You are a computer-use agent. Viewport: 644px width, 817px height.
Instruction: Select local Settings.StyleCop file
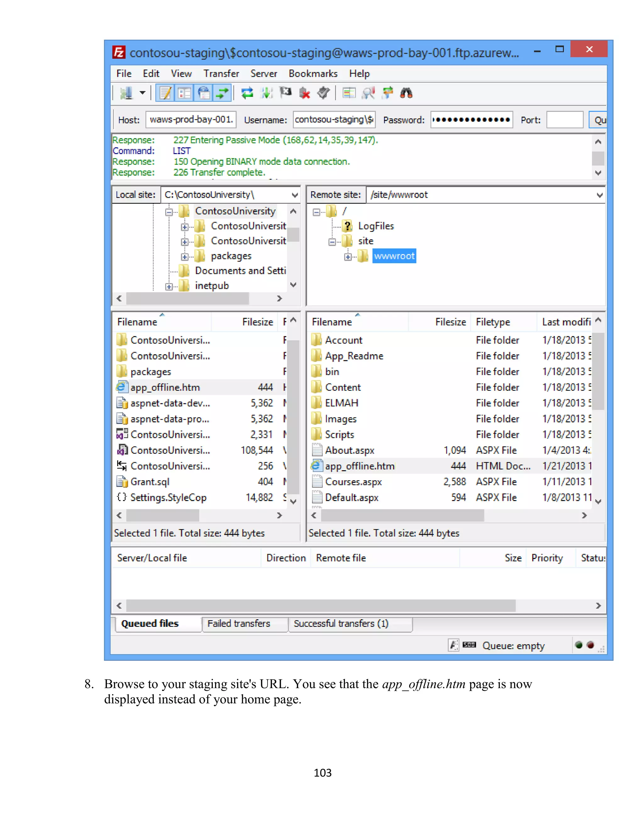click(x=201, y=497)
